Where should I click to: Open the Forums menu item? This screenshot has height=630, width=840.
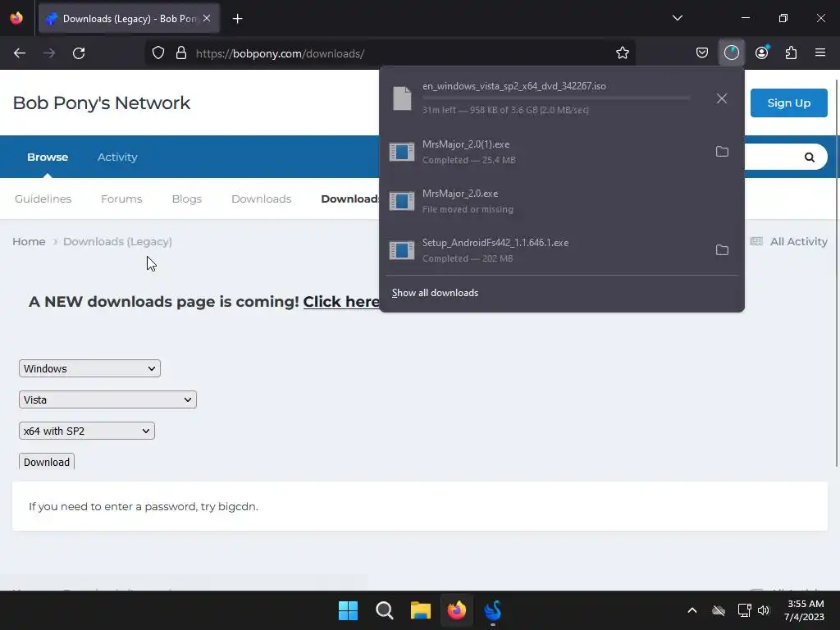tap(121, 199)
